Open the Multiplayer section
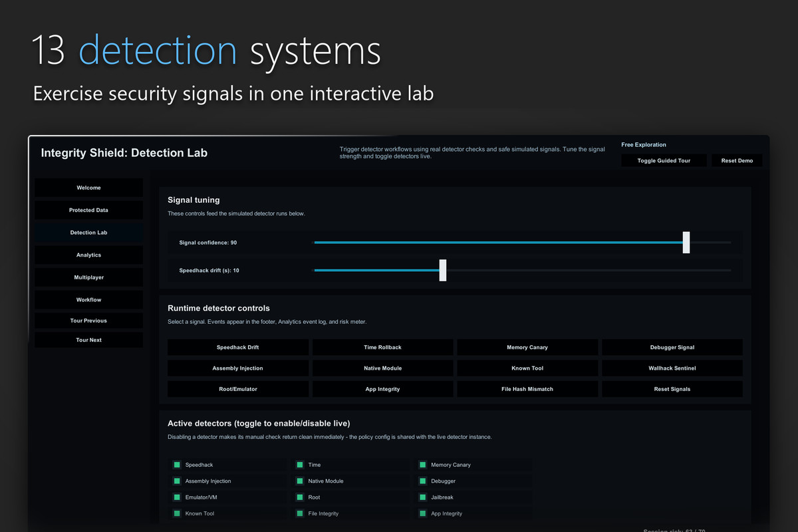The height and width of the screenshot is (532, 798). [88, 277]
